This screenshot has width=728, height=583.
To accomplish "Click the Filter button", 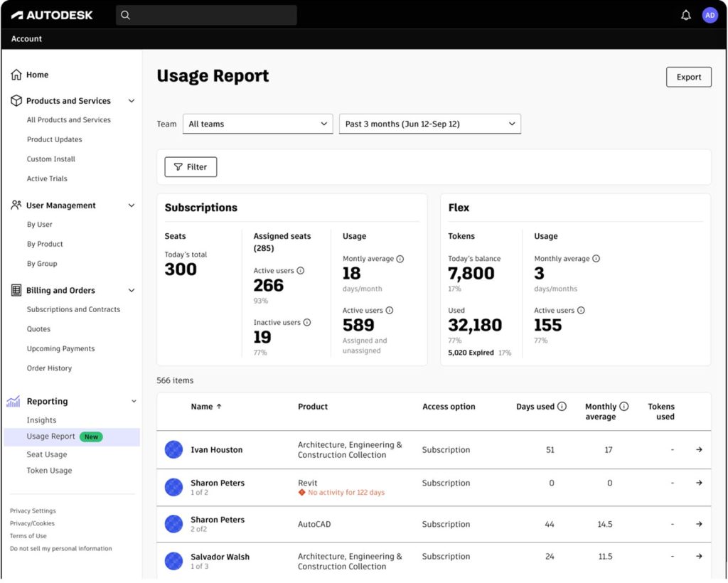I will coord(191,167).
